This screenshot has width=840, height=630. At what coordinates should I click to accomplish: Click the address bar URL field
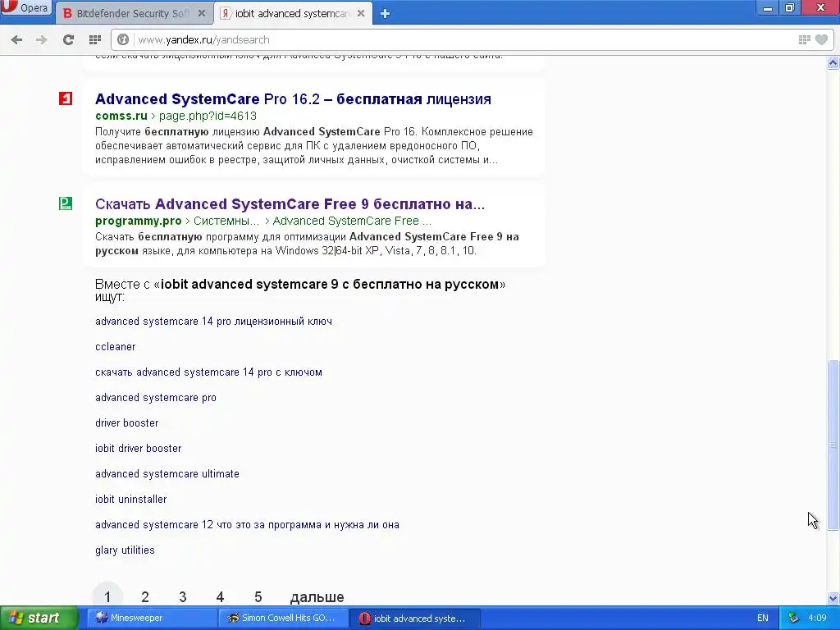click(461, 39)
